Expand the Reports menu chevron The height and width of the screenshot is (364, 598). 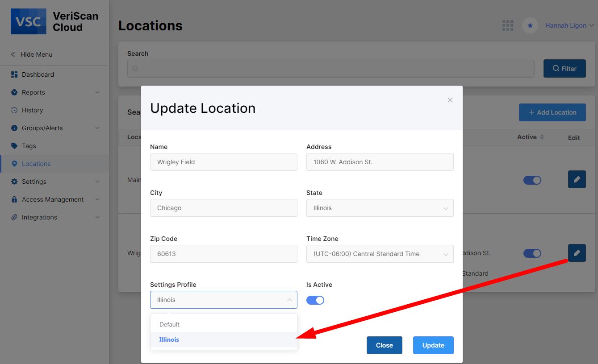[97, 92]
